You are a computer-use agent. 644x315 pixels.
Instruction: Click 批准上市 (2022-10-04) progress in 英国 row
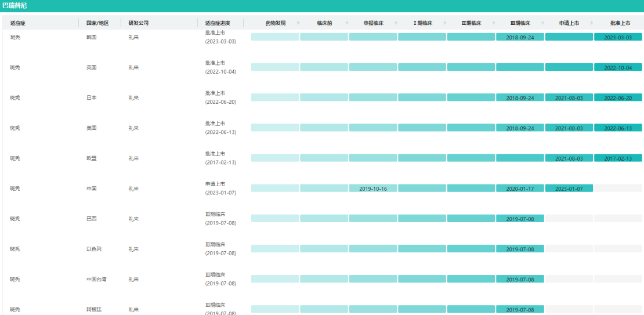(220, 67)
